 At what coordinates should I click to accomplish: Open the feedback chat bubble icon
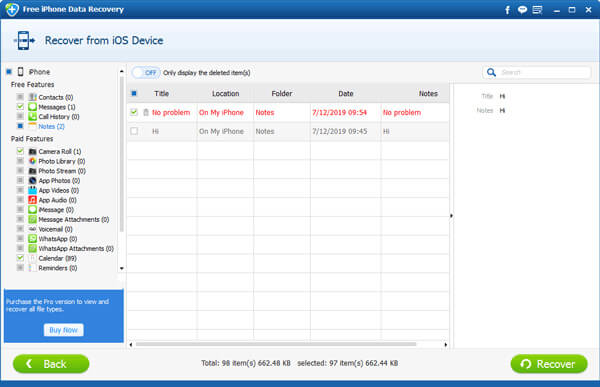(522, 10)
